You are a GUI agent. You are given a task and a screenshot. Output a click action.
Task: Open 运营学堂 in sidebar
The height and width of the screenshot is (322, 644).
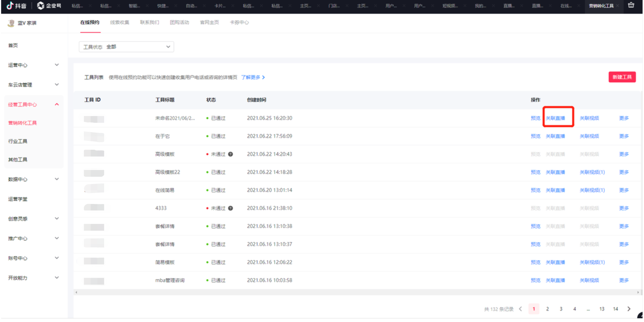[x=18, y=199]
